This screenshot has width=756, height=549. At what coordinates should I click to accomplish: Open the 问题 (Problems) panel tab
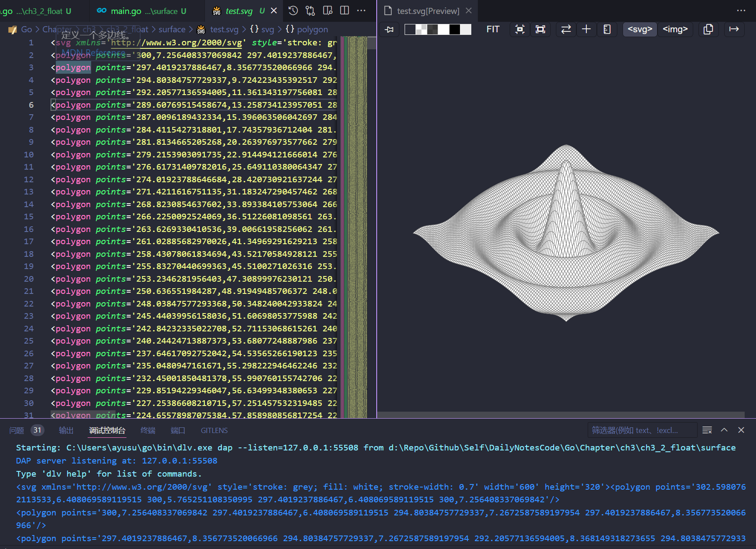coord(17,430)
